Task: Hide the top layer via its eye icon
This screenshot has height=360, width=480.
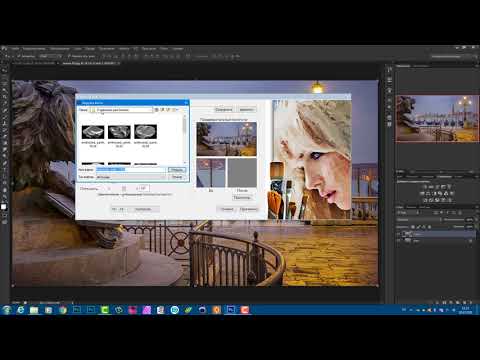Action: click(399, 234)
